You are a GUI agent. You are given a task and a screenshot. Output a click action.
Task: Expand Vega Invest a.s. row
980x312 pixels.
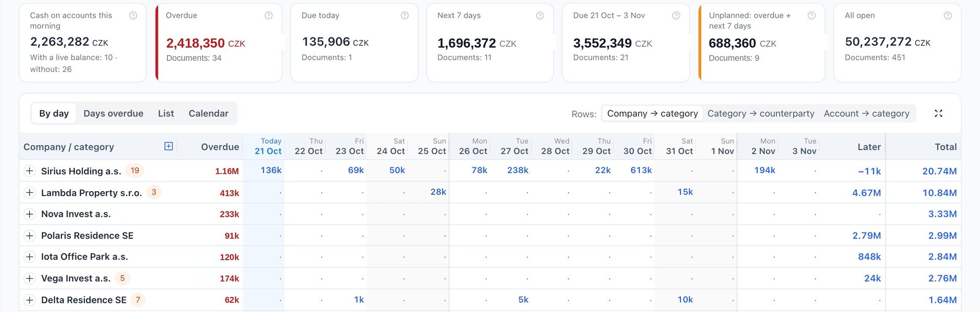30,278
